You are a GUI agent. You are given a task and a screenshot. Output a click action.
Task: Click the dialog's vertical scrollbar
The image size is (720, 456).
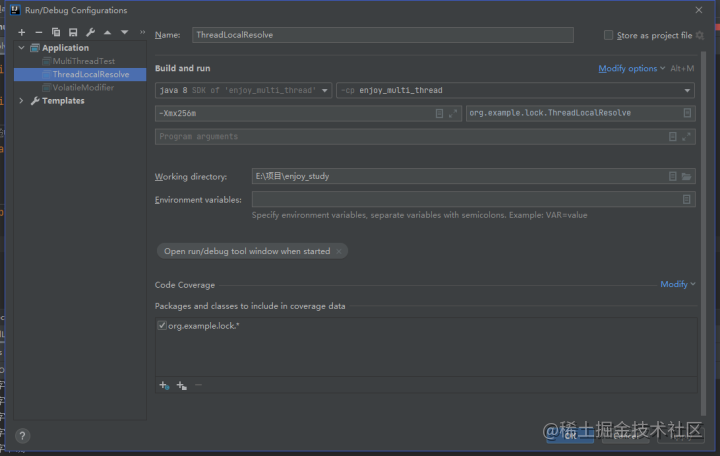tap(703, 232)
